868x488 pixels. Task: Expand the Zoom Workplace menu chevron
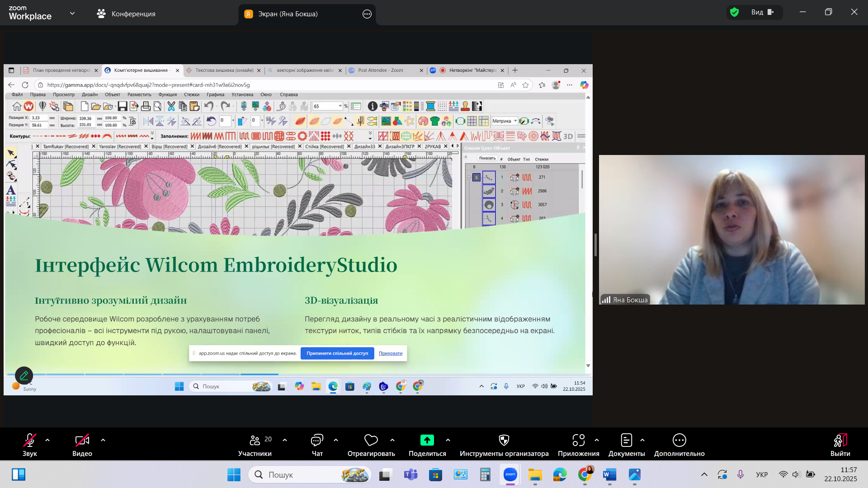tap(72, 14)
